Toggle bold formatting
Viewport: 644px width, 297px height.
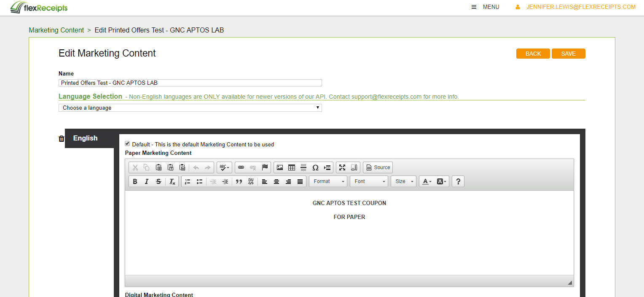pos(135,181)
